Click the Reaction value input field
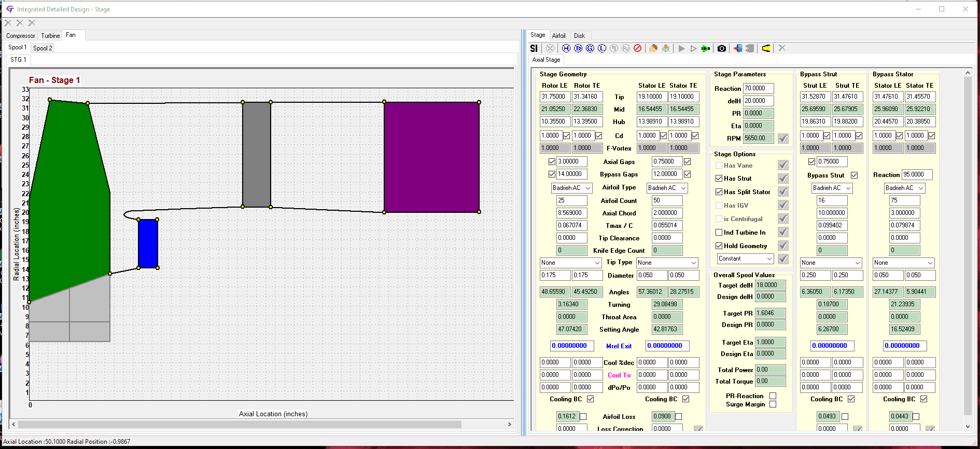Screen dimensions: 980x449 [759, 88]
